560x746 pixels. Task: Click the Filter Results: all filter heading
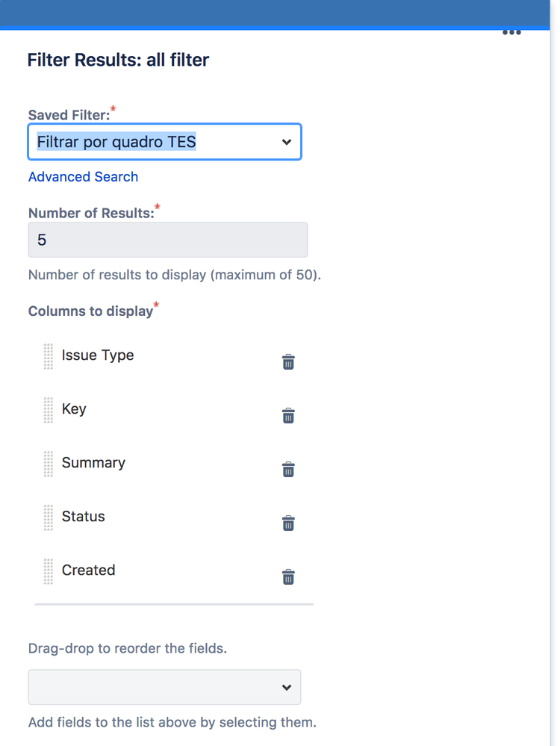point(118,60)
